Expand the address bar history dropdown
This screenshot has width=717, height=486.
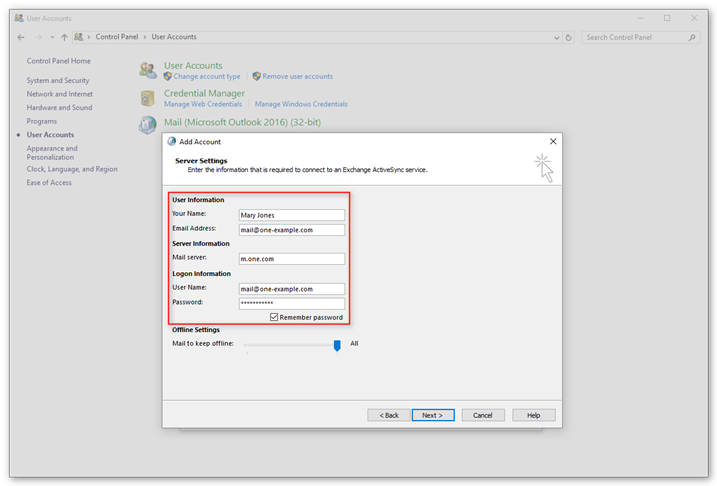(x=556, y=37)
